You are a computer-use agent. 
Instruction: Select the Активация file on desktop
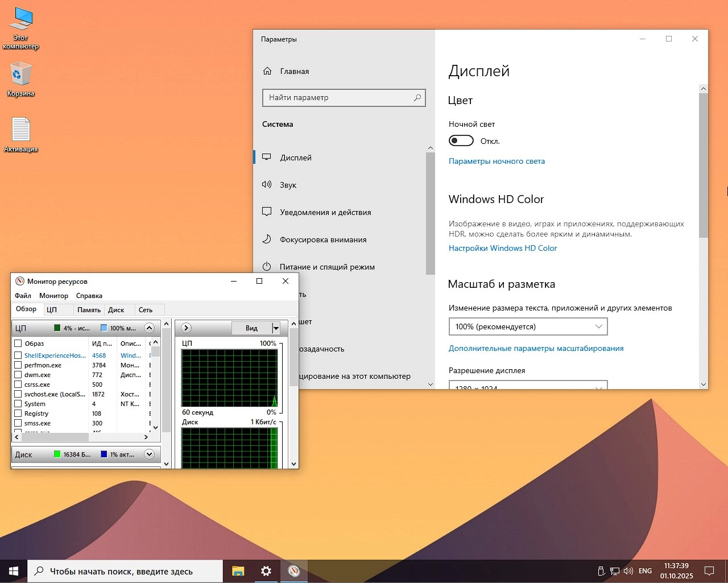coord(21,135)
